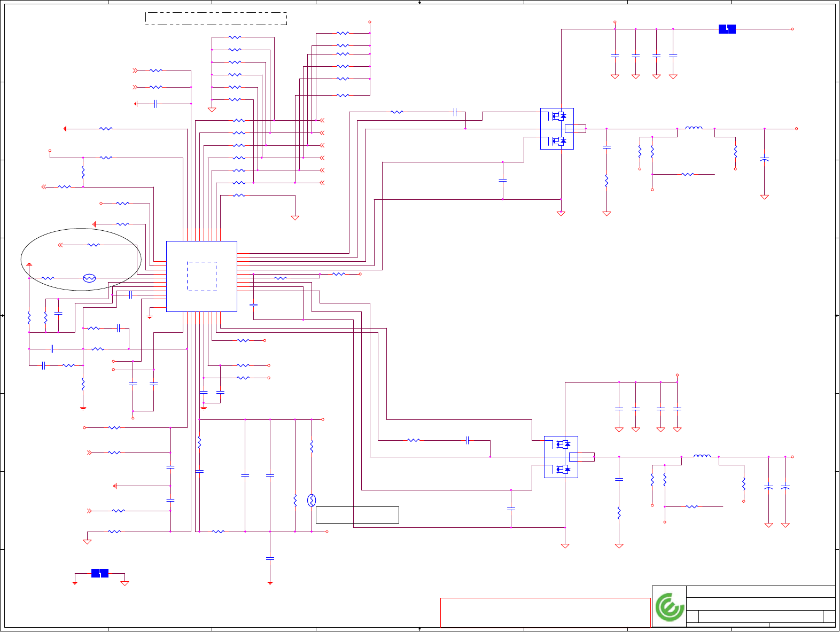The height and width of the screenshot is (632, 840).
Task: Select the black dashed note box at top
Action: click(216, 19)
